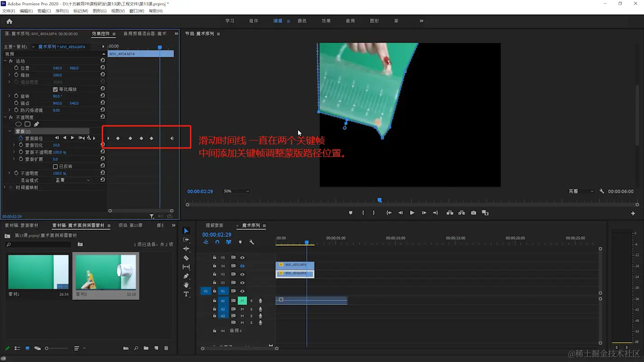This screenshot has width=644, height=362.
Task: Toggle 蒙版路径 stopwatch animation
Action: (21, 138)
